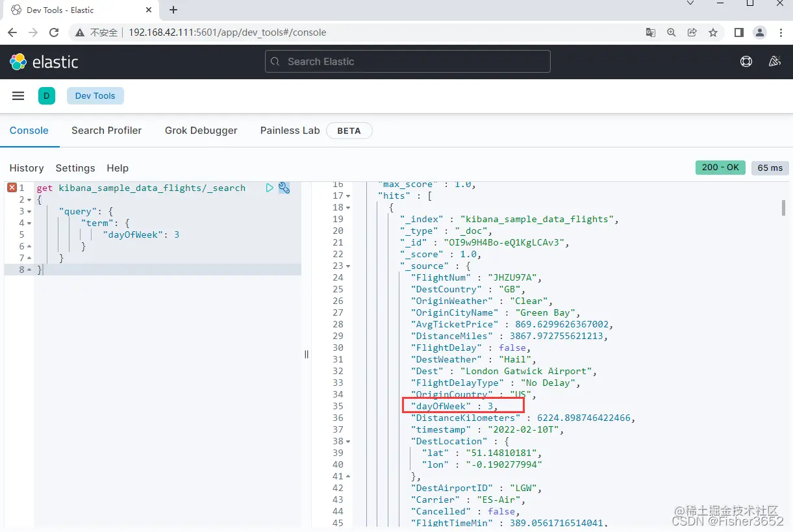The image size is (793, 532).
Task: Share this page icon
Action: tap(692, 32)
